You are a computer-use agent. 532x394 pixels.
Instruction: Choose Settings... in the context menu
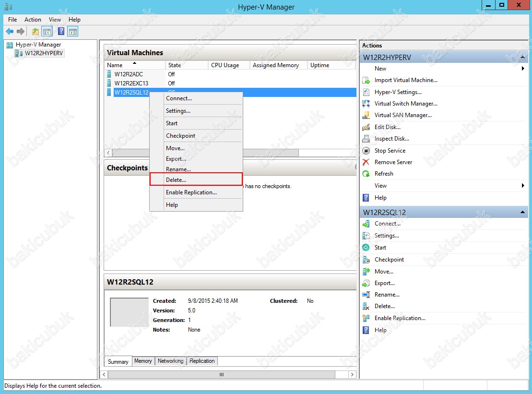[x=196, y=111]
